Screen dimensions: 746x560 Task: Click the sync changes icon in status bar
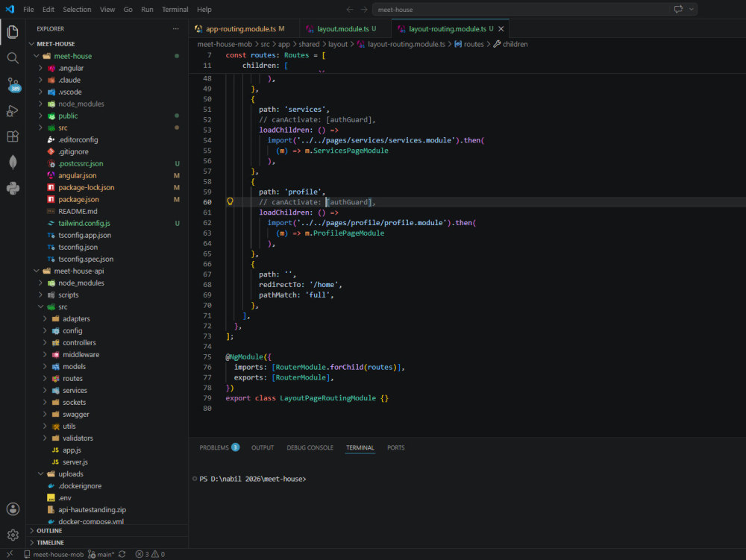[122, 554]
